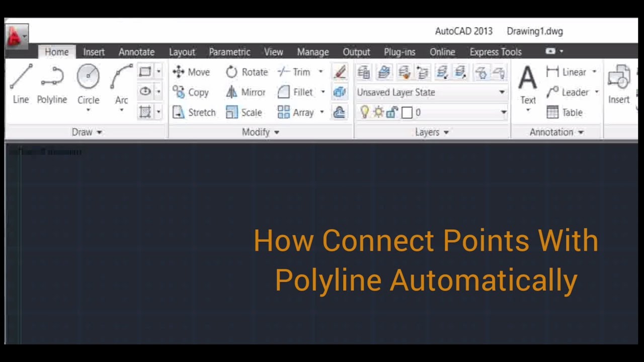Open the Online tab
The width and height of the screenshot is (644, 362).
442,52
